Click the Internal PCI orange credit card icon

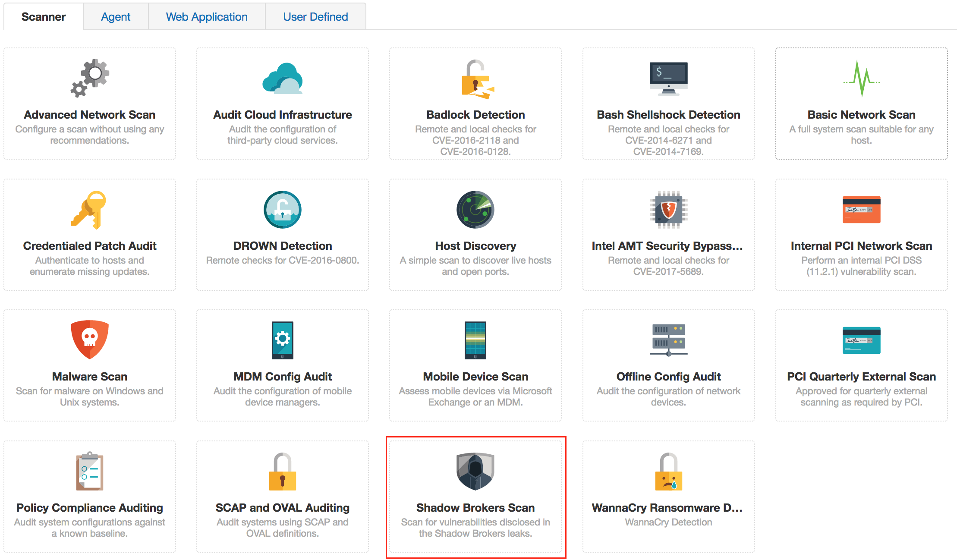tap(862, 210)
